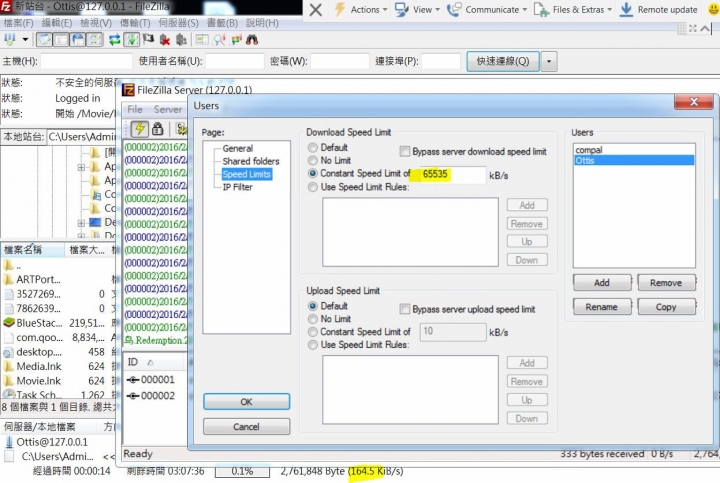
Task: Open 檔案(F) menu
Action: pos(18,23)
